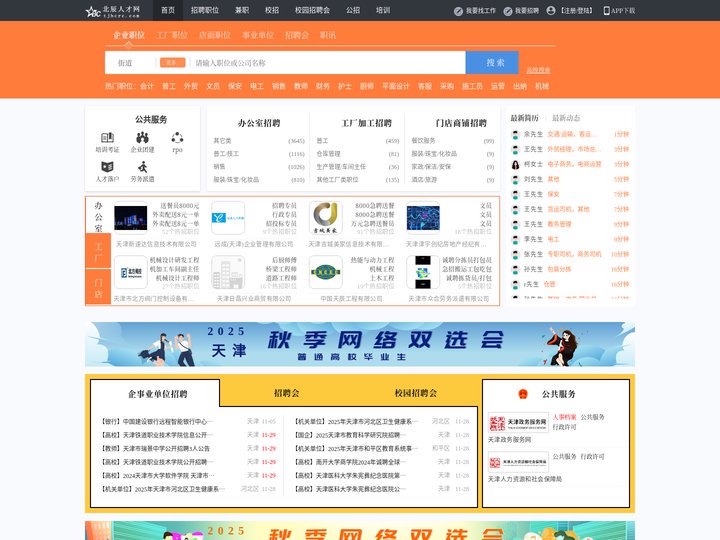
Task: Select the 店面职位 search tab
Action: coord(215,35)
